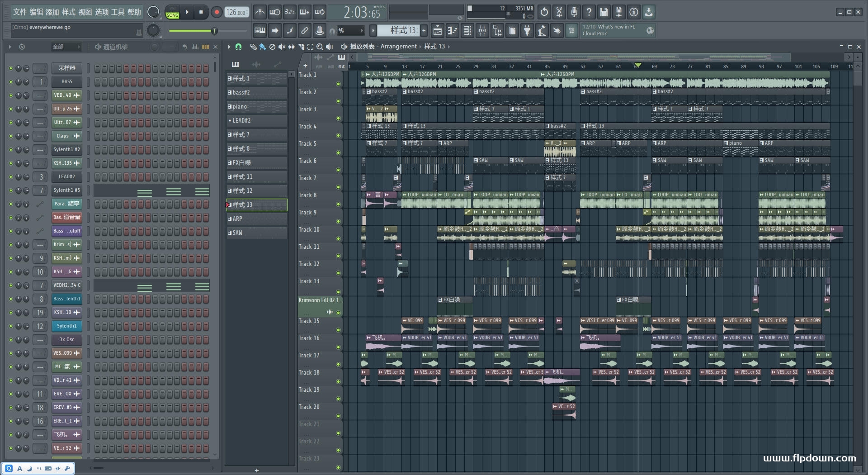Mute Track 1 using its green LED

[338, 84]
